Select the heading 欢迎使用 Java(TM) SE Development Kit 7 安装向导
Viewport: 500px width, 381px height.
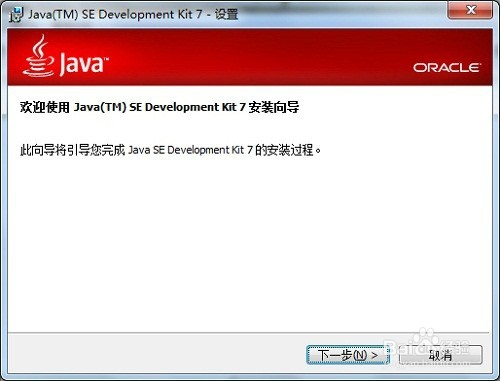159,107
